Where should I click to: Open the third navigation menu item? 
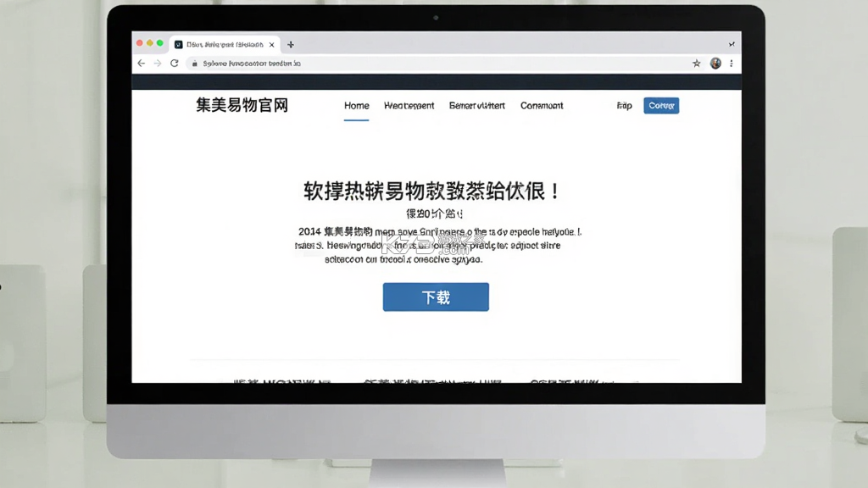476,106
